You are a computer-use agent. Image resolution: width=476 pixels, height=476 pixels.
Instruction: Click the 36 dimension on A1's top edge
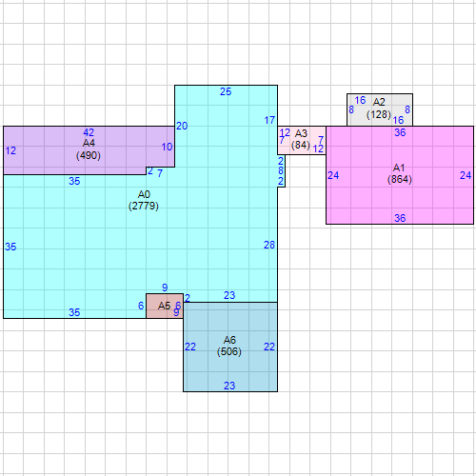tap(400, 132)
